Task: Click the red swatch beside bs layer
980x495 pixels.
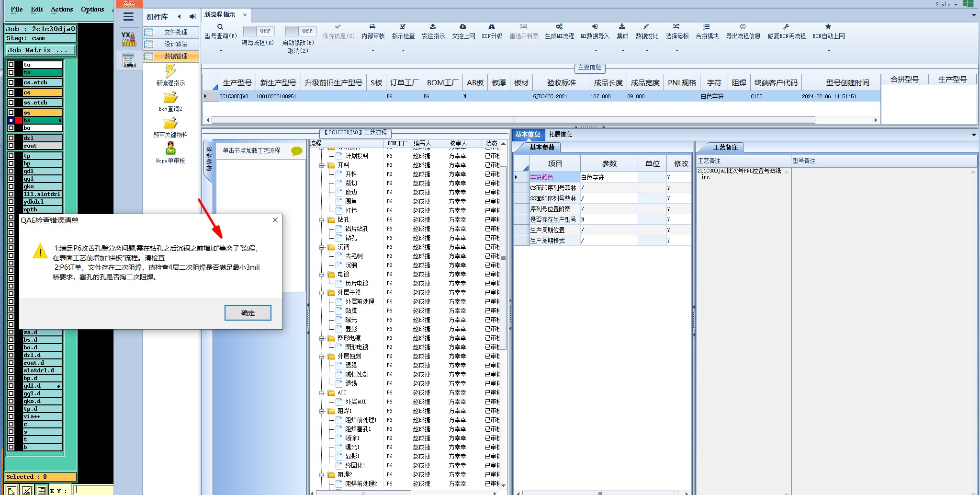Action: click(19, 120)
